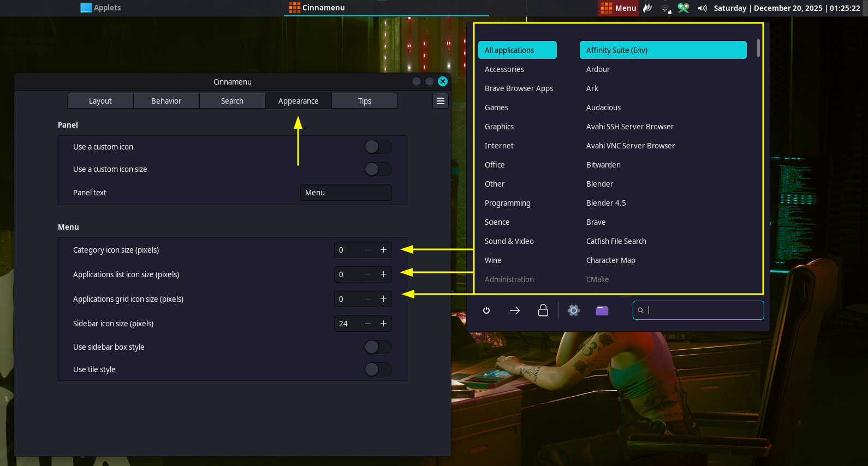Screen dimensions: 868x466
Task: Click the network Wi-Fi icon in panel
Action: [x=666, y=8]
